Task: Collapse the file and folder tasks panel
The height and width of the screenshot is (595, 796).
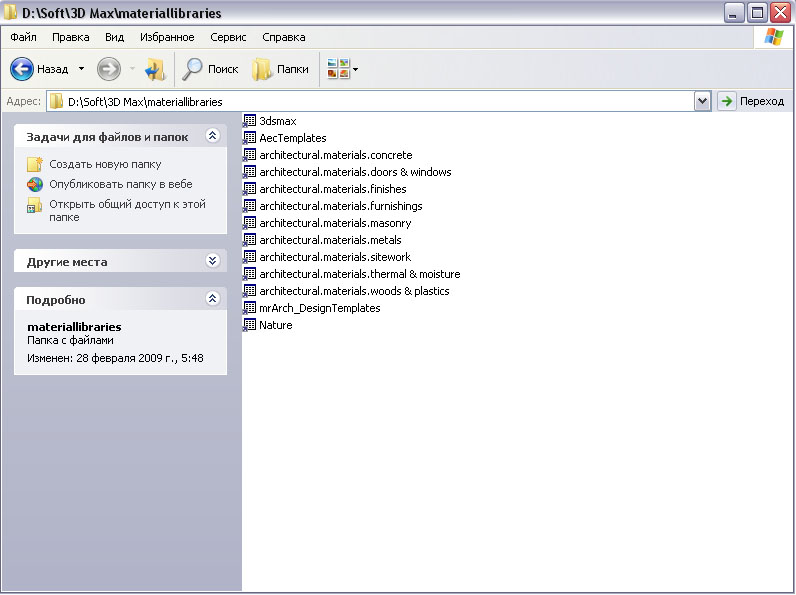Action: tap(212, 136)
